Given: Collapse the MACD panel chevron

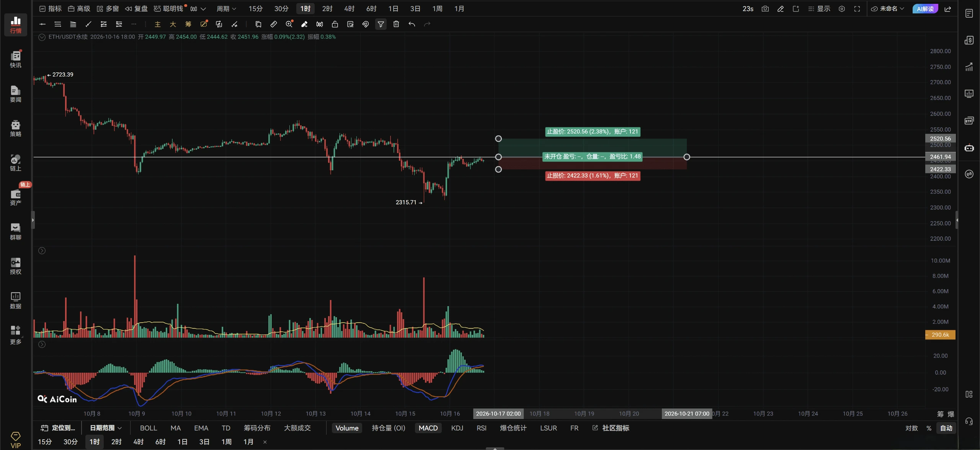Looking at the screenshot, I should click(42, 344).
